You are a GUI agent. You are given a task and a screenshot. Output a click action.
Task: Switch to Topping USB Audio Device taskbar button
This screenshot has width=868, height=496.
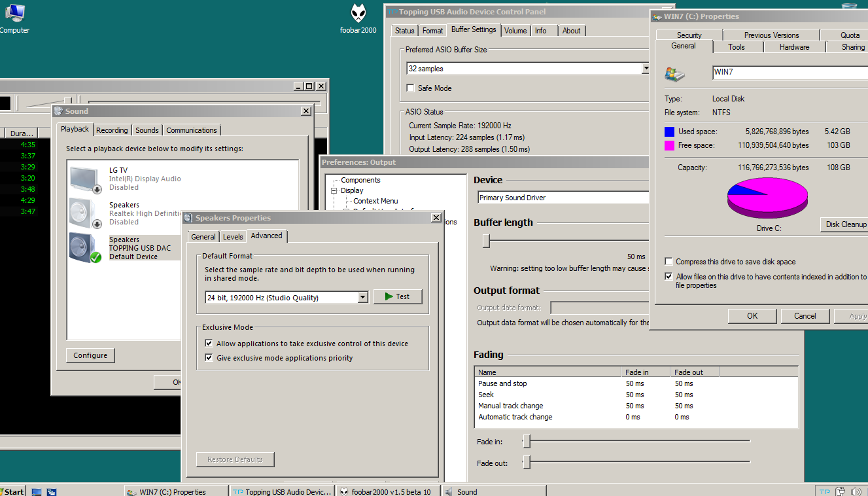tap(283, 491)
